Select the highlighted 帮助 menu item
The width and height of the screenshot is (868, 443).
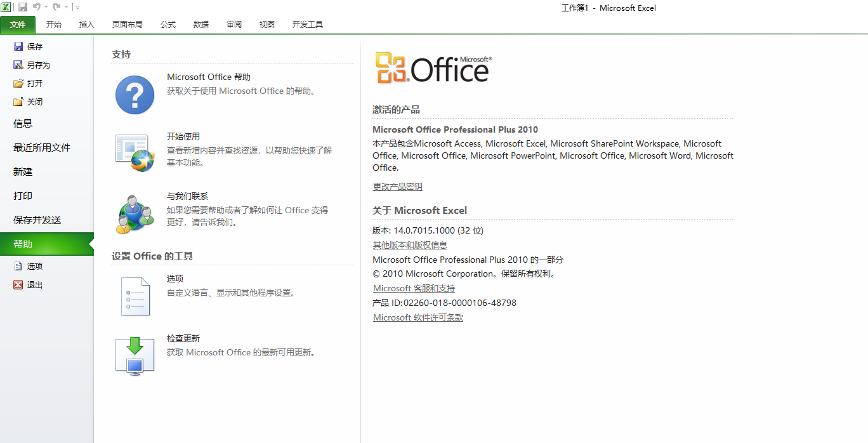pos(47,244)
